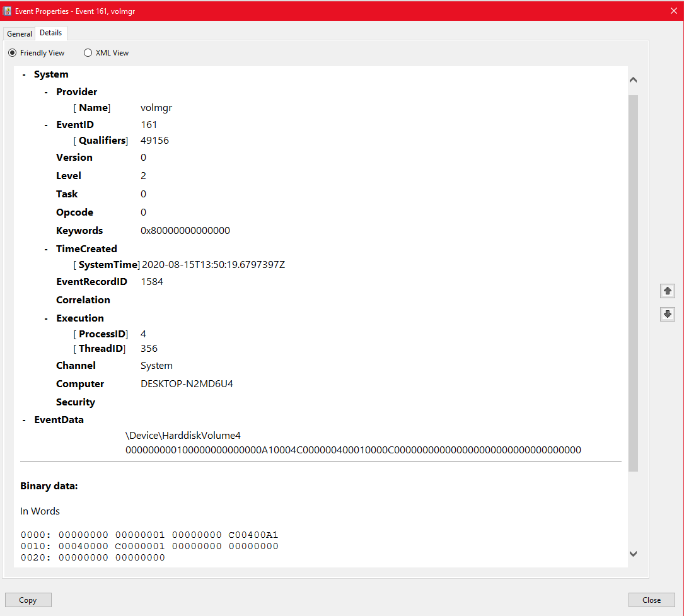Click the Opcode label

[74, 212]
